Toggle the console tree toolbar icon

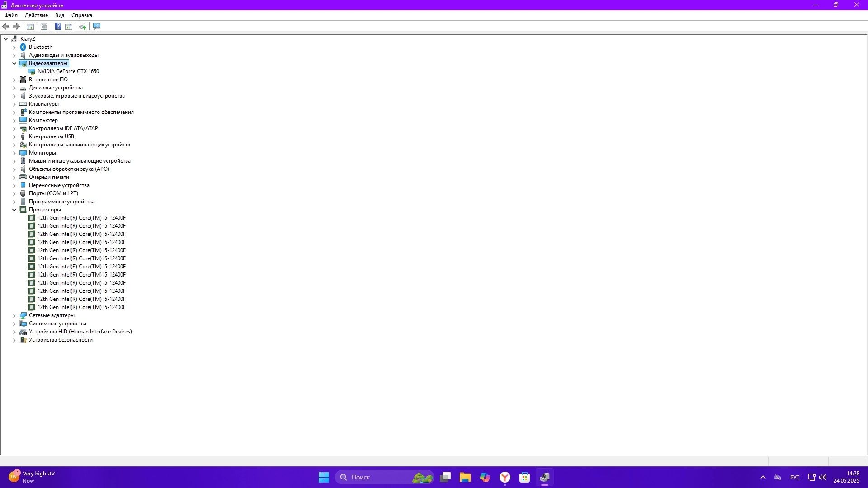[30, 27]
